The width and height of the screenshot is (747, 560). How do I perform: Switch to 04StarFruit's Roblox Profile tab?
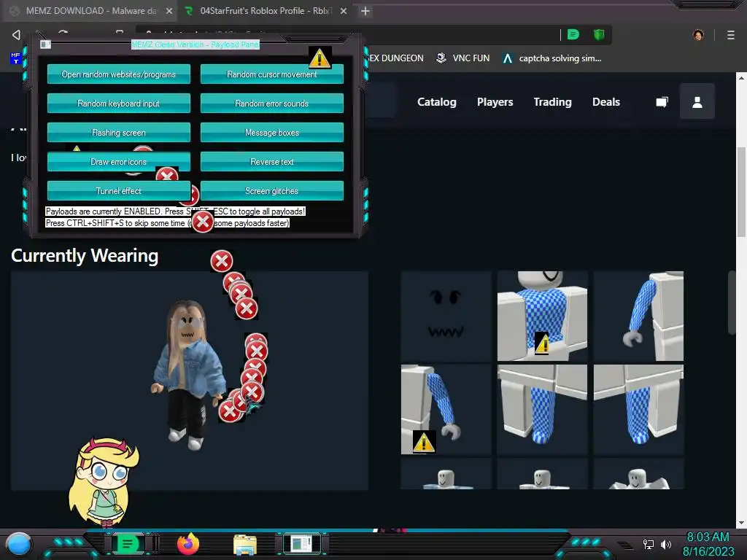pyautogui.click(x=264, y=11)
